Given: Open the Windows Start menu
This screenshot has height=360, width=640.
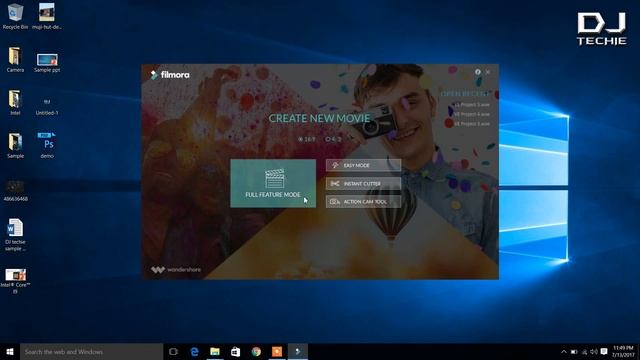Looking at the screenshot, I should click(x=10, y=351).
